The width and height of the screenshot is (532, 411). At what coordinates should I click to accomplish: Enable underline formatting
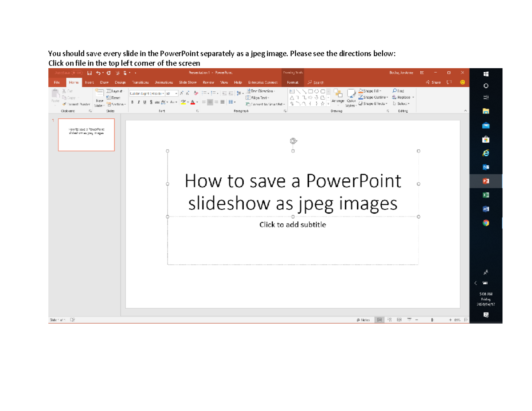[144, 102]
